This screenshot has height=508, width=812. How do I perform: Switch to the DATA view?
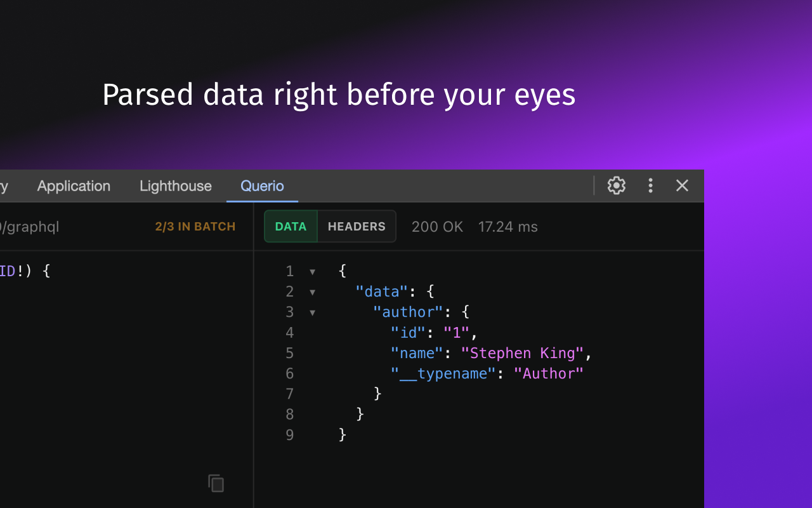tap(291, 226)
